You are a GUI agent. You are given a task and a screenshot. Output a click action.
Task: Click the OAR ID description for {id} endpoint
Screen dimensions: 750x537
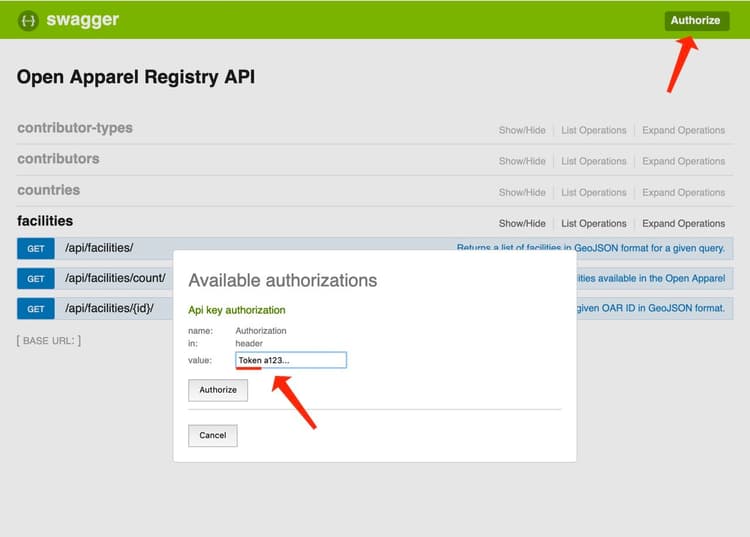(651, 308)
